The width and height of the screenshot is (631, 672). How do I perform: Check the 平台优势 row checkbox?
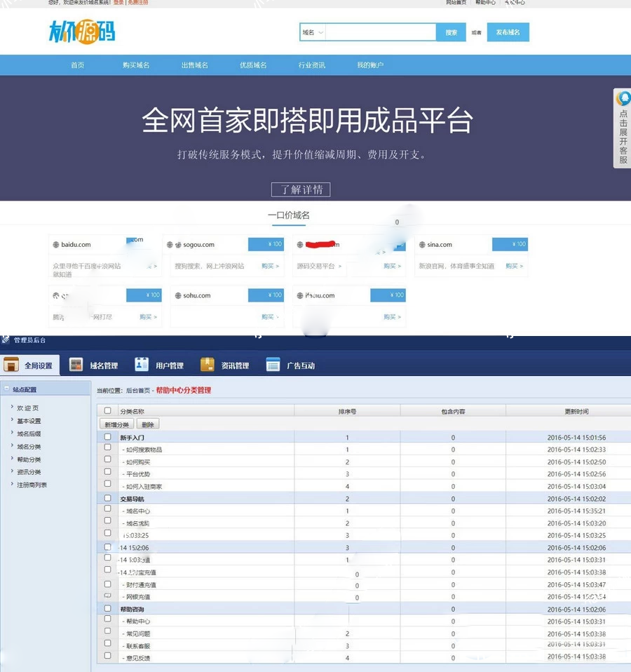tap(107, 471)
